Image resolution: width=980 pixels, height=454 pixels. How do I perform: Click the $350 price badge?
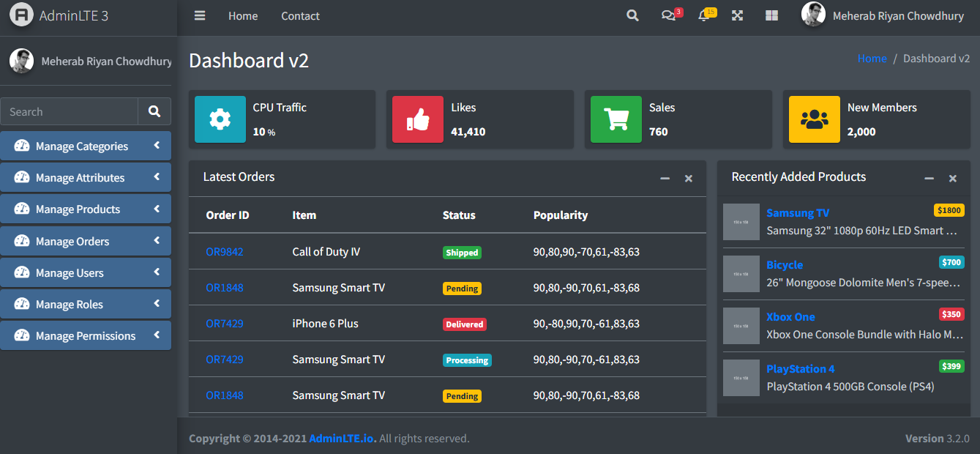[951, 314]
